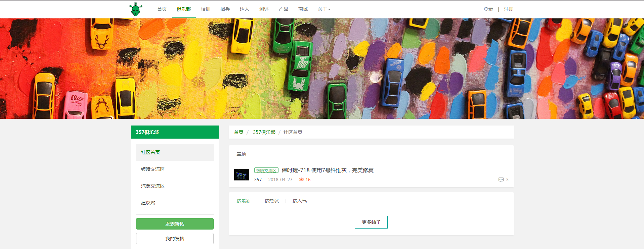Select 社区首页 in the sidebar

(x=175, y=152)
